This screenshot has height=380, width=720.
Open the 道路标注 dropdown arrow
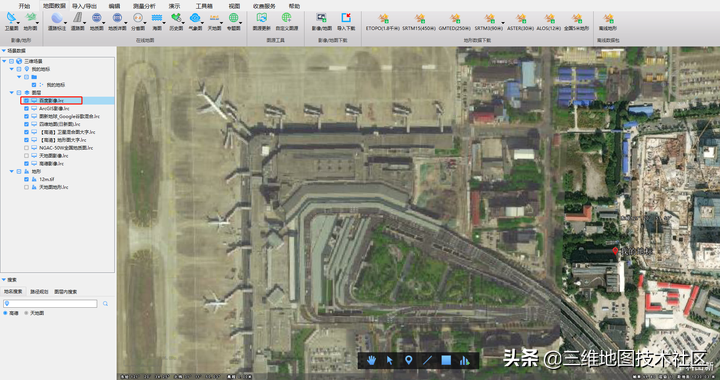65,23
